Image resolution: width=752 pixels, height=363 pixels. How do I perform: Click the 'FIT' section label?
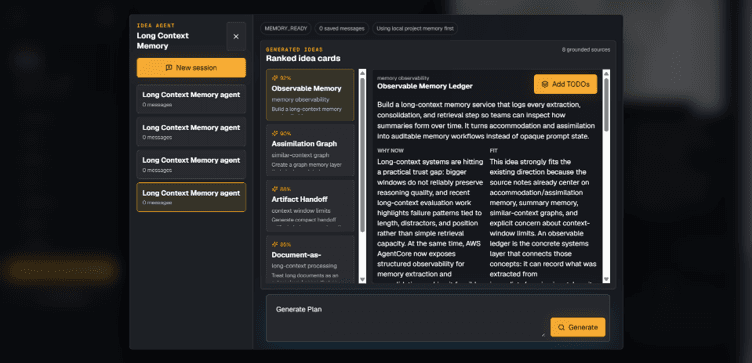click(494, 151)
